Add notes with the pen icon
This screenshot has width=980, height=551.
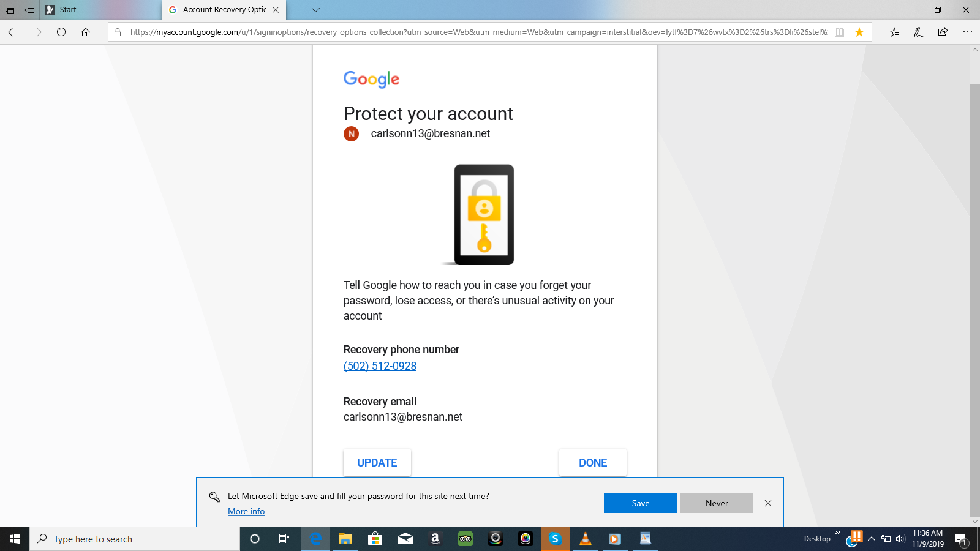[919, 32]
